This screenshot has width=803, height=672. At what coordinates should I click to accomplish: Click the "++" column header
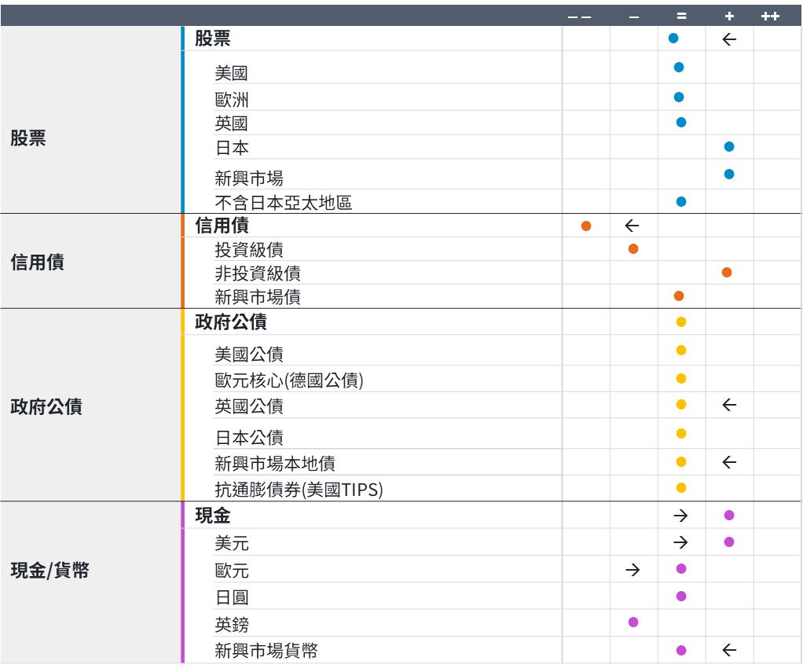pos(770,16)
